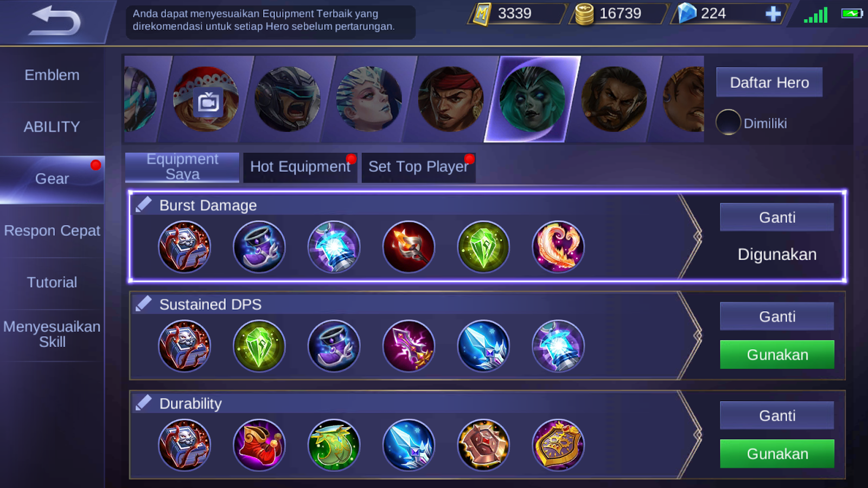Select the red boots item in Durability

[x=259, y=445]
